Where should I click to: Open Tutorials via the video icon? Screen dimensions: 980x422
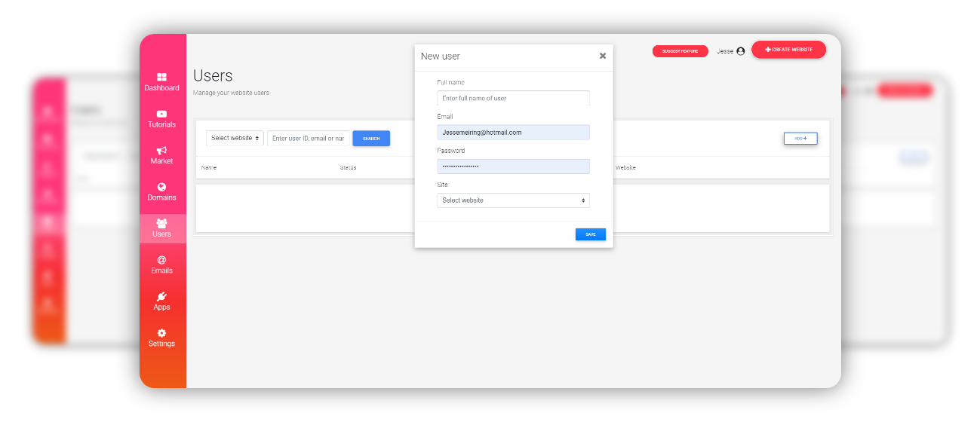[x=161, y=114]
